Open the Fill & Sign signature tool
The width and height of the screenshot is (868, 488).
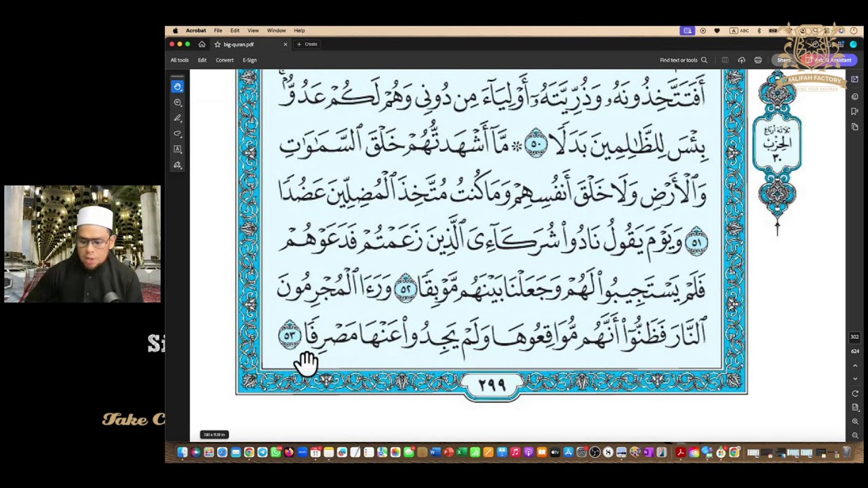click(x=178, y=165)
